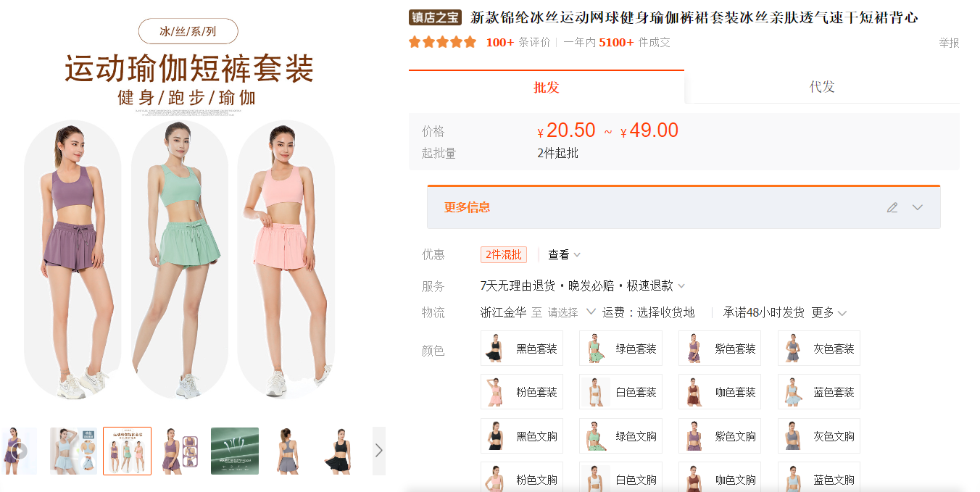
Task: Click the five-star rating icons
Action: click(442, 43)
